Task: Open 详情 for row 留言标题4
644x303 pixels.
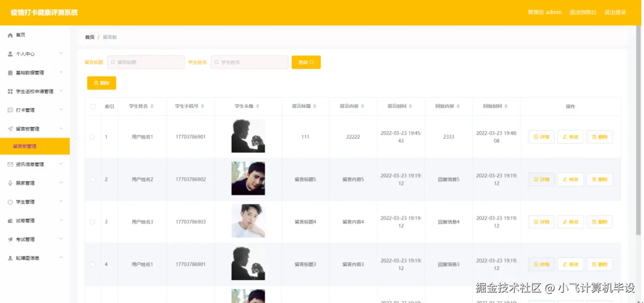Action: click(x=541, y=222)
